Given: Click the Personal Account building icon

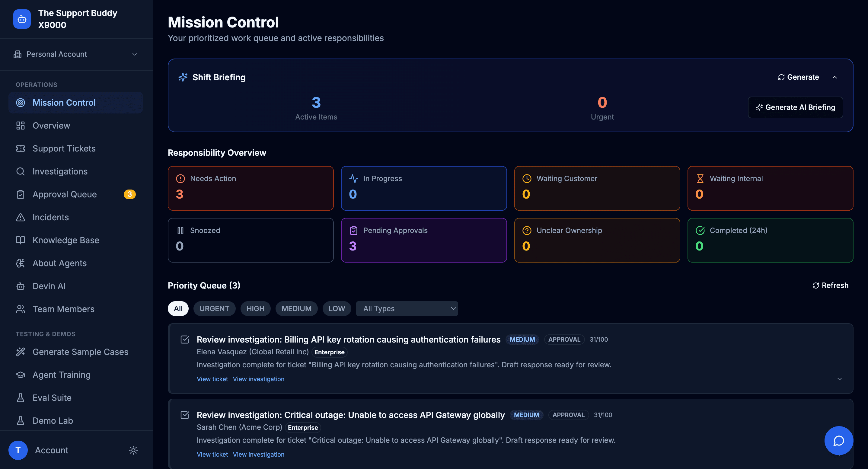Looking at the screenshot, I should [18, 54].
